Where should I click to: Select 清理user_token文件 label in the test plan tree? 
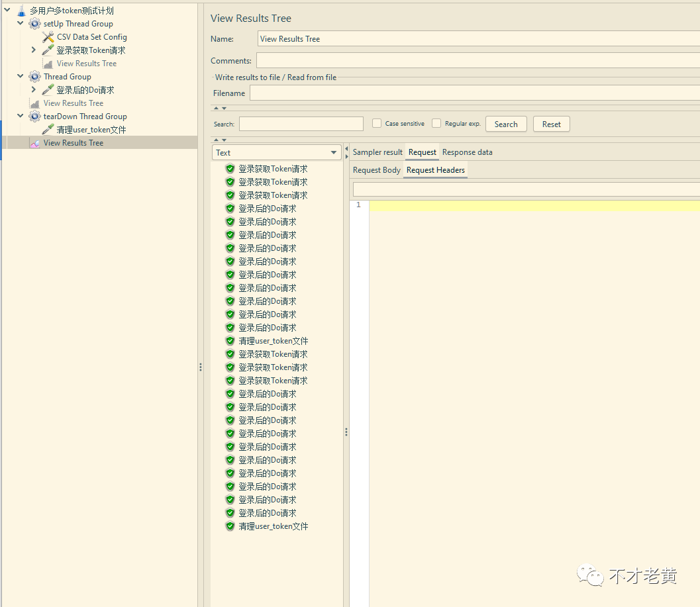pyautogui.click(x=91, y=130)
